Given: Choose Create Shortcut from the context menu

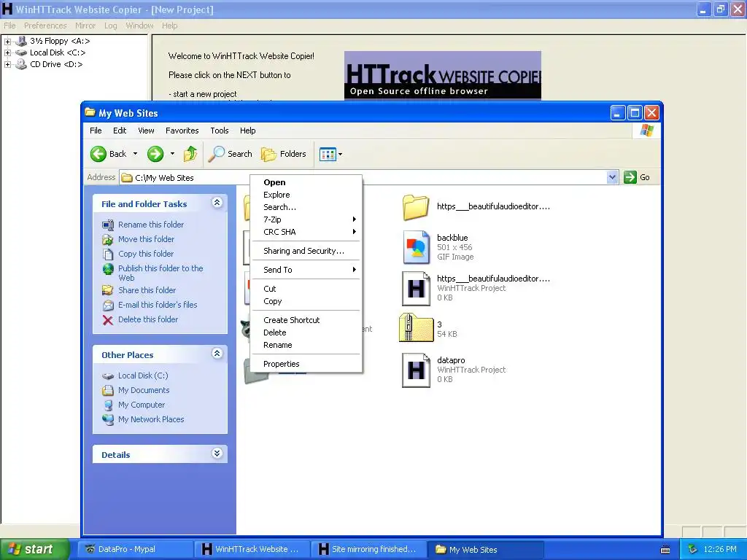Looking at the screenshot, I should coord(306,321).
